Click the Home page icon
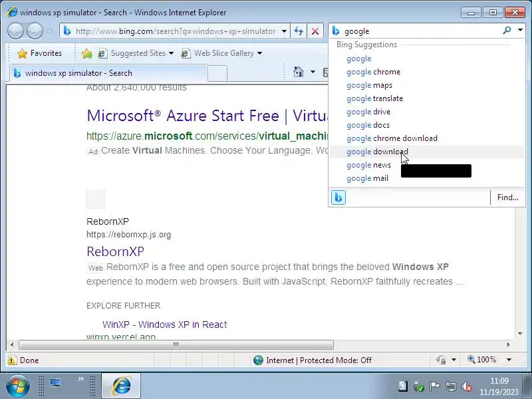The width and height of the screenshot is (532, 399). tap(298, 72)
